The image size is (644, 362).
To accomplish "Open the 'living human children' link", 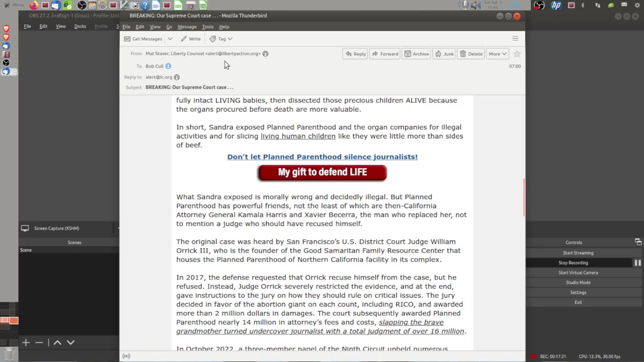I will point(298,136).
